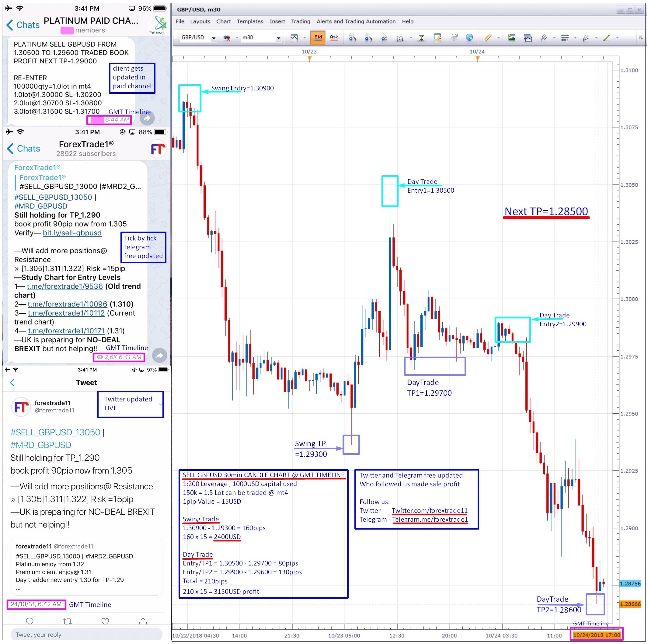The height and width of the screenshot is (644, 648).
Task: Click the chart snapshot window icon
Action: [528, 38]
